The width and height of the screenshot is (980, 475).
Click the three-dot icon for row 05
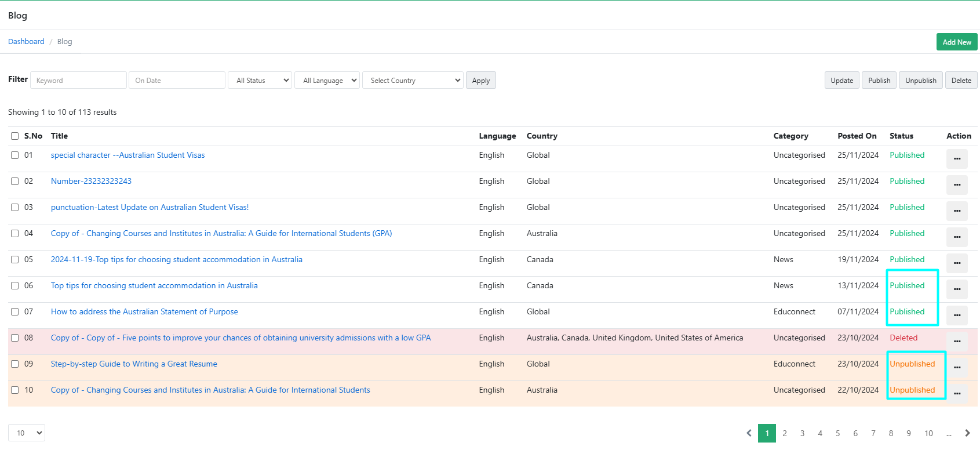[957, 263]
